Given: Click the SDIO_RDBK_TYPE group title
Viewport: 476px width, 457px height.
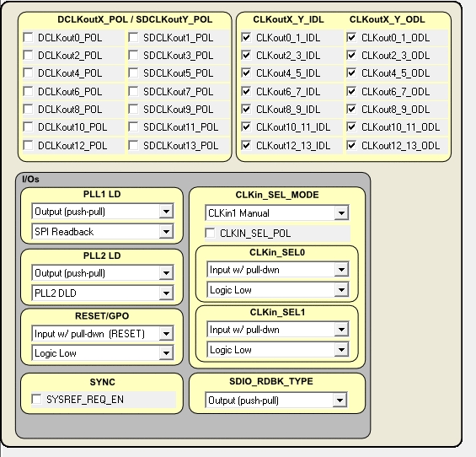Looking at the screenshot, I should 271,381.
